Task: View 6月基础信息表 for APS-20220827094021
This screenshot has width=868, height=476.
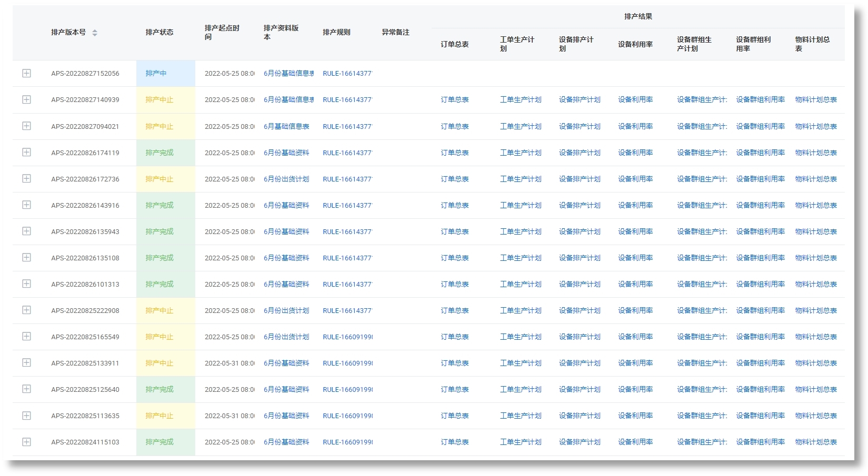Action: (x=286, y=126)
